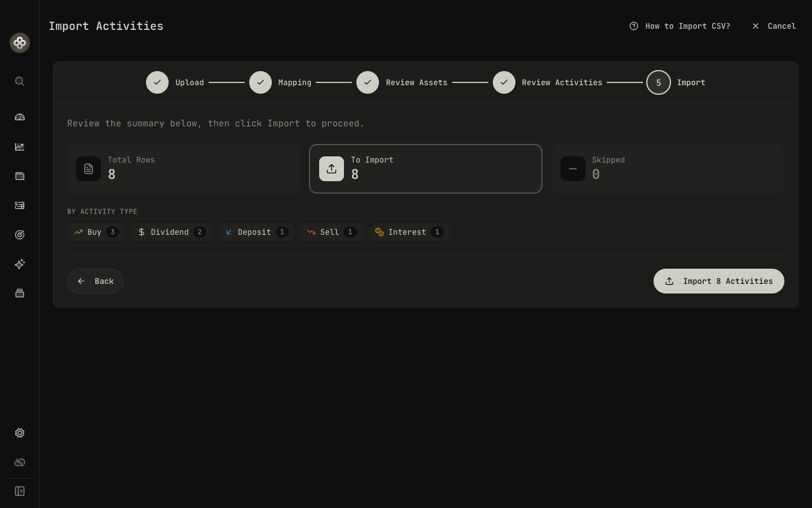Image resolution: width=812 pixels, height=508 pixels.
Task: Click the Dividend dollar icon
Action: point(142,232)
